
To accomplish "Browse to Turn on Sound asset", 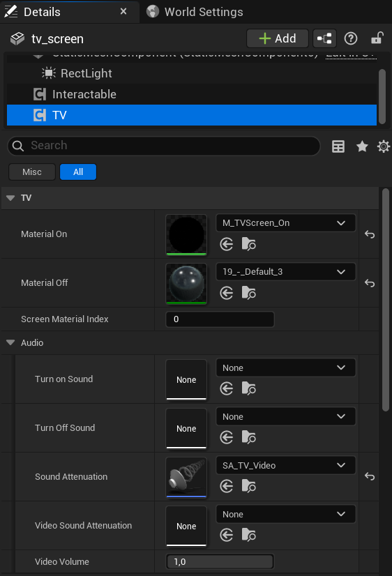I will [x=249, y=388].
